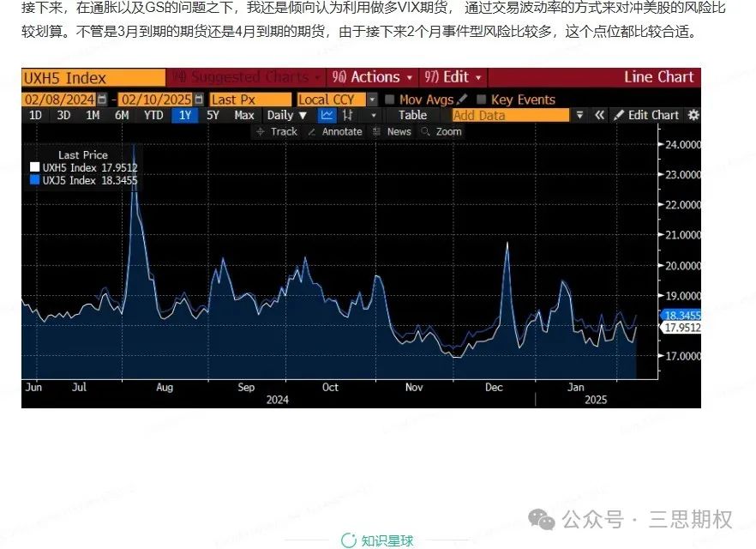Select 1D time range tab

tap(36, 115)
